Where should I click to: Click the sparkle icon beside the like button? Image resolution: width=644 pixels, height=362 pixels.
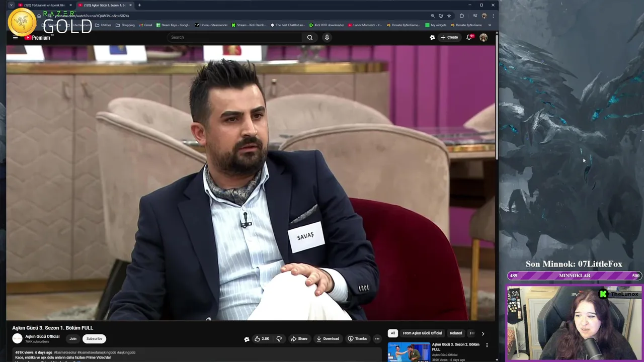click(x=247, y=339)
